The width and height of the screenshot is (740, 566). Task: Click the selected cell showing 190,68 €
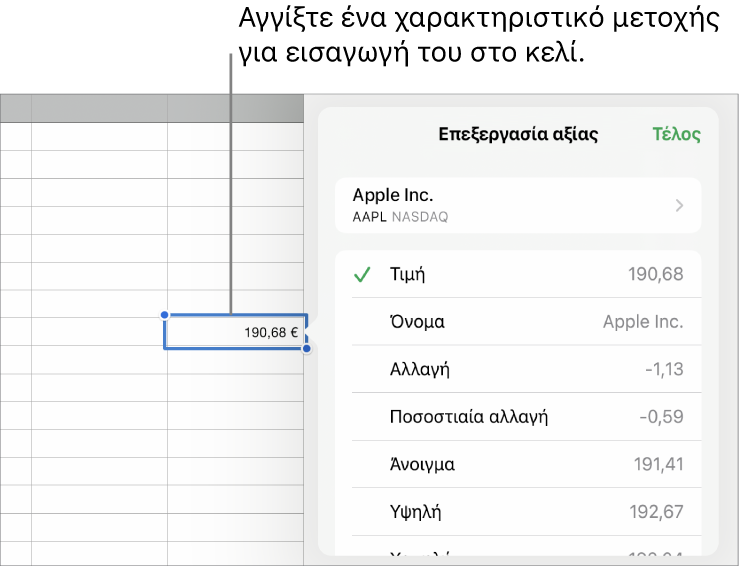pos(235,332)
